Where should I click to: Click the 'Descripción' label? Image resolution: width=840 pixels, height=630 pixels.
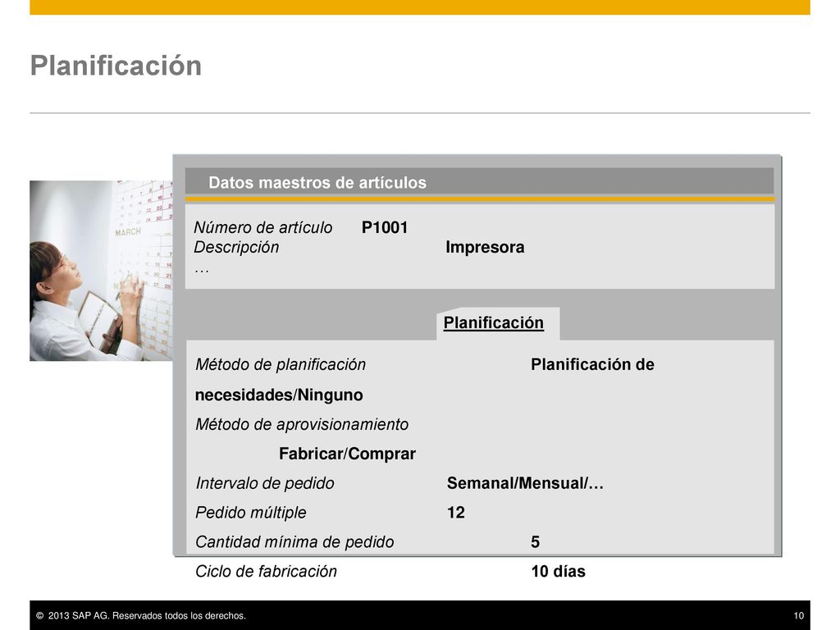(236, 248)
